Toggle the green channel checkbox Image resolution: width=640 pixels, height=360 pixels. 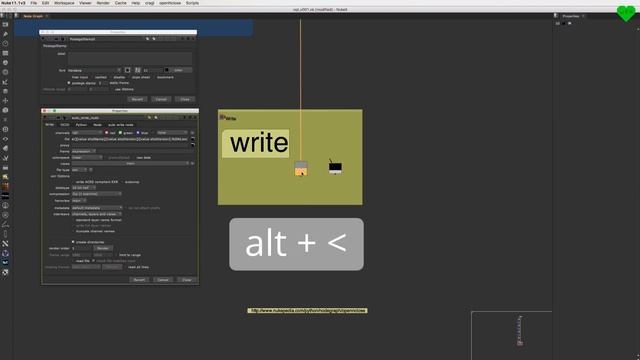coord(120,133)
